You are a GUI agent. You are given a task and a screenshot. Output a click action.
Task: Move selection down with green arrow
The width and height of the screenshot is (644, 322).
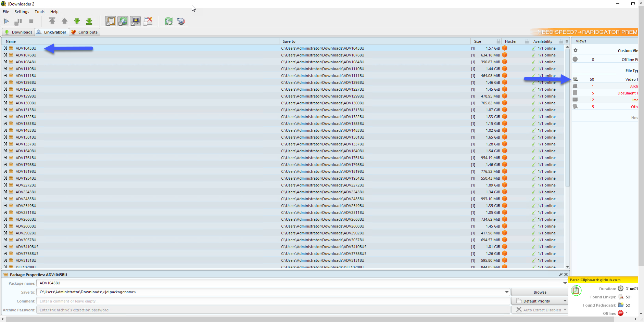(77, 21)
